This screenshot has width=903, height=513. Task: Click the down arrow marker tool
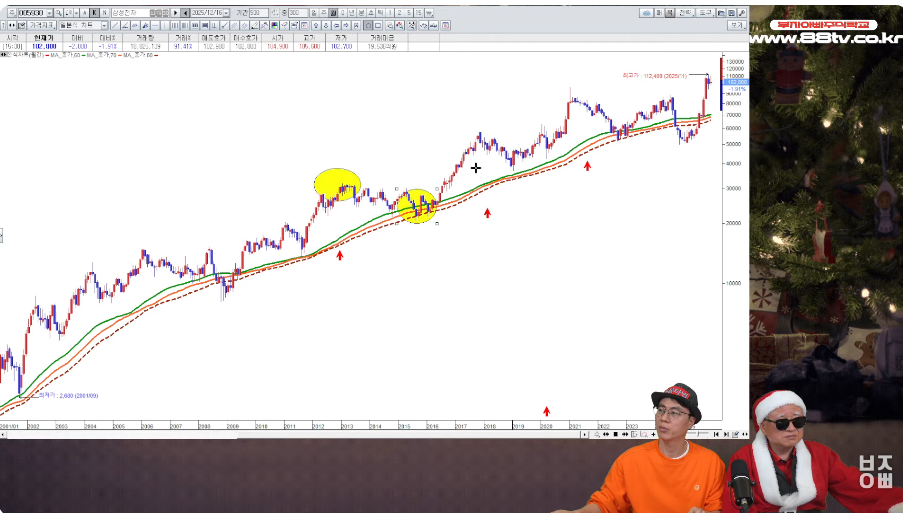point(326,25)
